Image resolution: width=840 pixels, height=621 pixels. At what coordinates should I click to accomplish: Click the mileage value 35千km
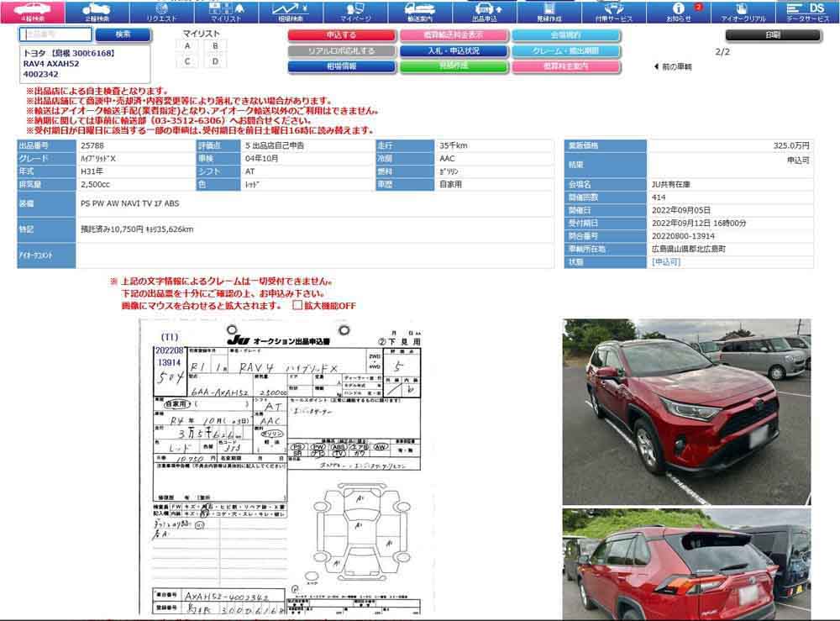(x=454, y=145)
